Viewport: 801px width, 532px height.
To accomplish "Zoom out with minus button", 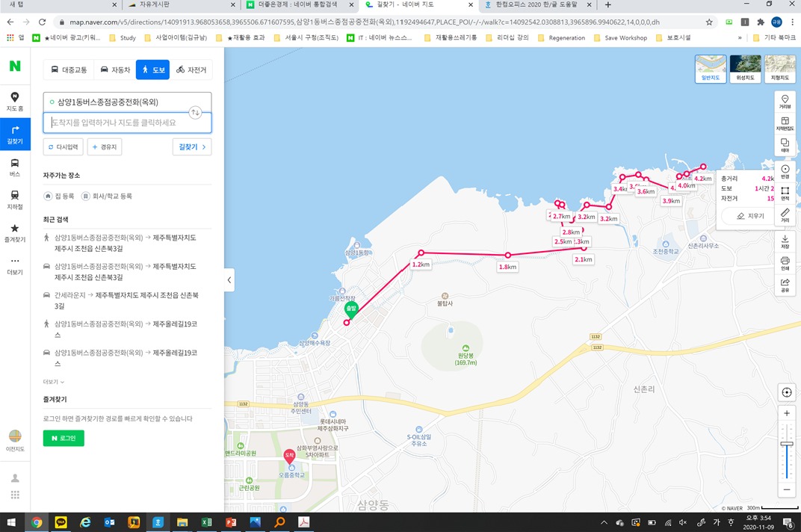I will [x=787, y=489].
